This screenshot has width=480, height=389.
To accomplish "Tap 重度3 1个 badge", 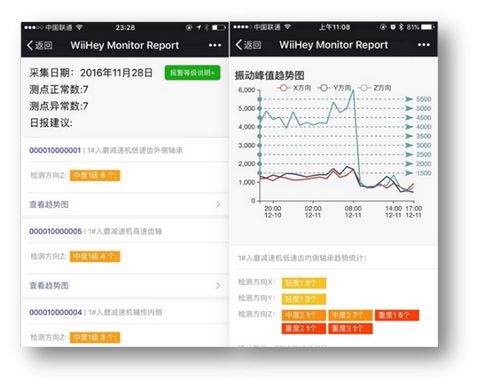I will (x=350, y=328).
